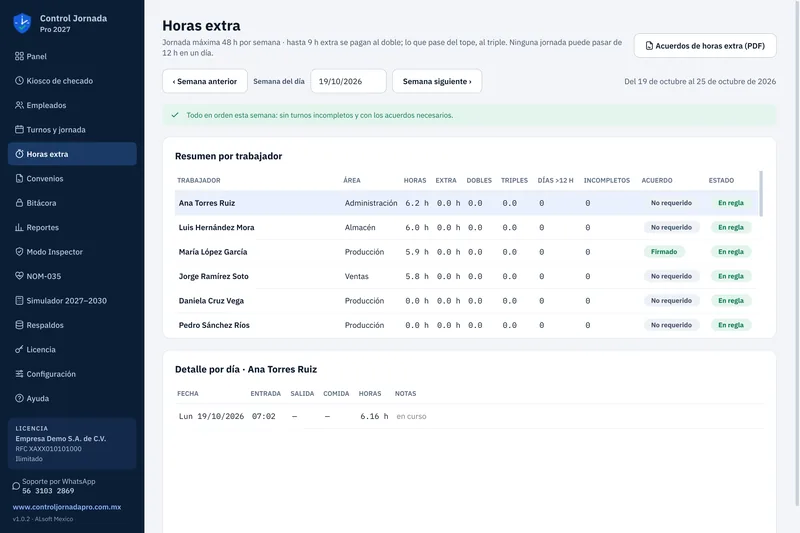The image size is (800, 533).
Task: Open the Panel menu item
Action: [x=72, y=56]
